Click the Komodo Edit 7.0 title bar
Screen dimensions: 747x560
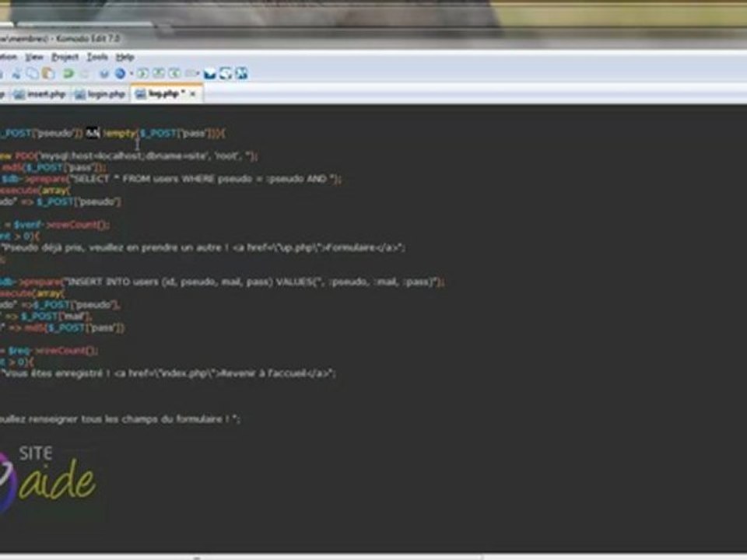(x=373, y=38)
